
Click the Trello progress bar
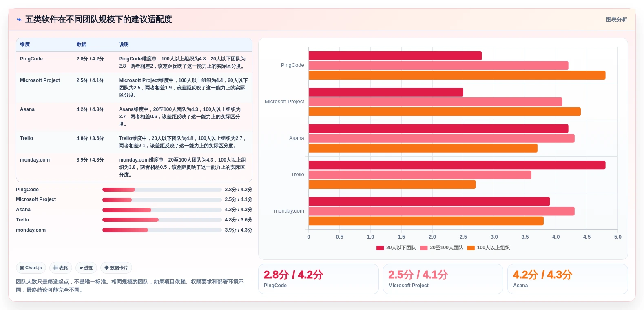(x=162, y=220)
